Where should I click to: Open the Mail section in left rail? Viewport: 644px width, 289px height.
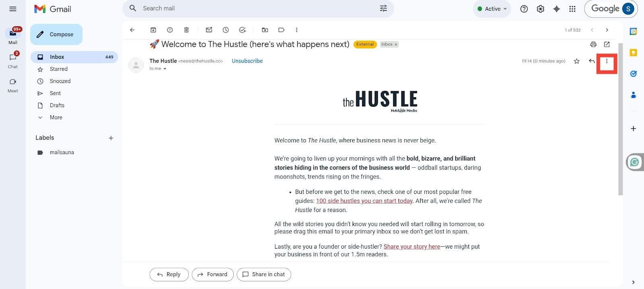13,35
